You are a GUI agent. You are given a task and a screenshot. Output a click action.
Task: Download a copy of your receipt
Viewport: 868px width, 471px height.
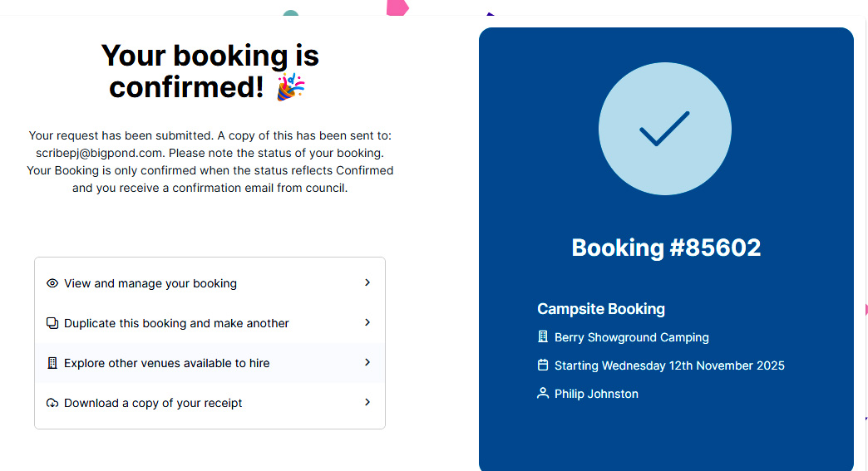pyautogui.click(x=210, y=403)
